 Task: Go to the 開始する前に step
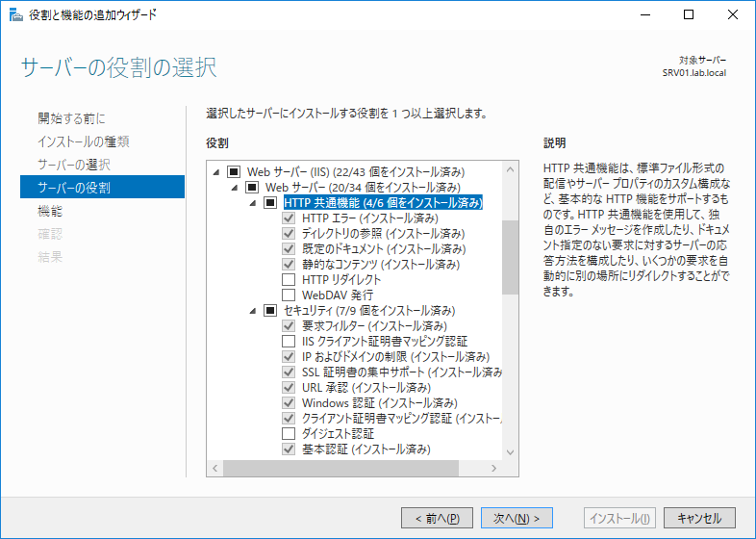coord(71,118)
